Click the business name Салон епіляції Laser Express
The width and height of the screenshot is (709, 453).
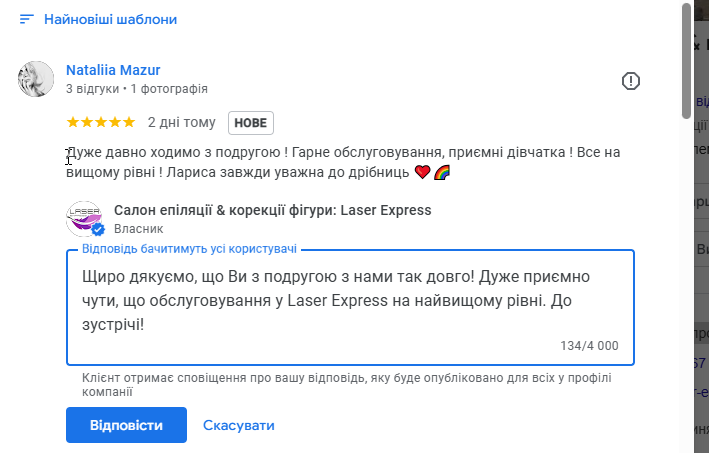273,210
